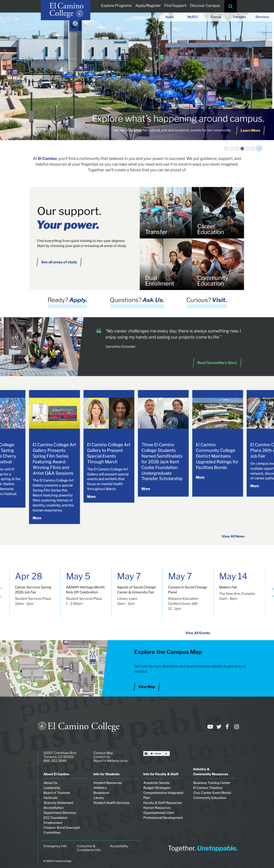The height and width of the screenshot is (868, 274).
Task: Start audio with the green ReadSpeaker play arrow
Action: coord(166,753)
